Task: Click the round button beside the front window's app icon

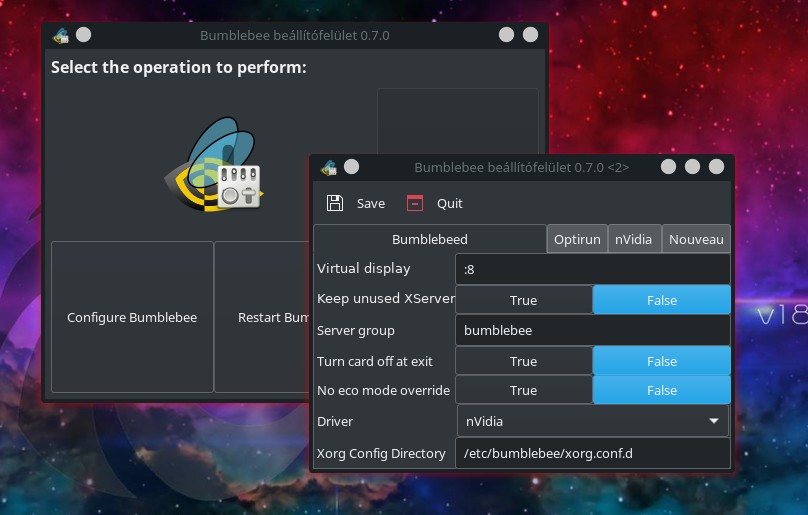Action: (351, 167)
